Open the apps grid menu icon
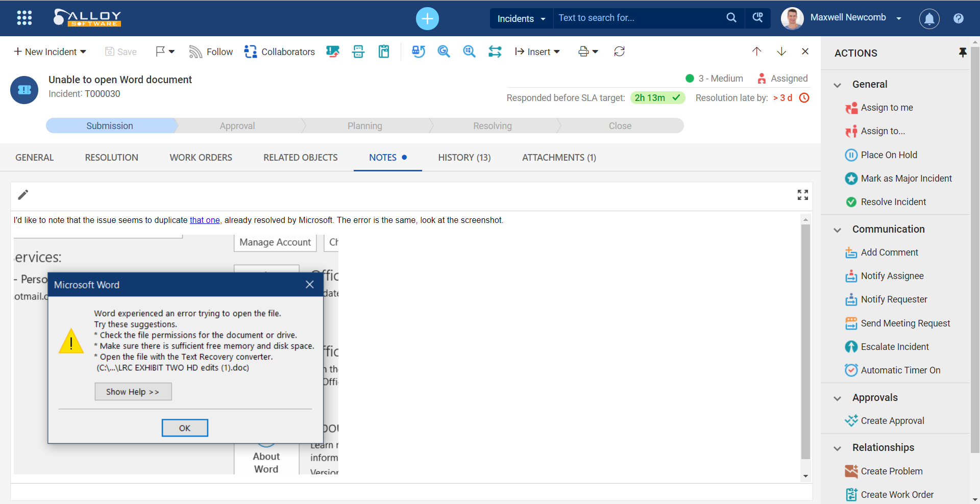 (24, 18)
